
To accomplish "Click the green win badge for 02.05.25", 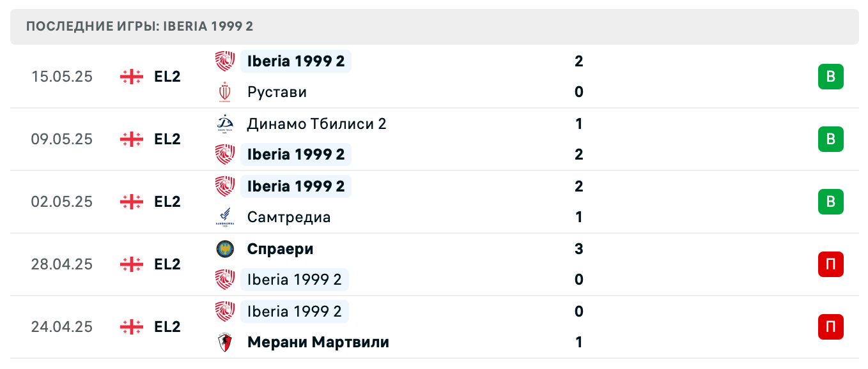I will (x=830, y=202).
